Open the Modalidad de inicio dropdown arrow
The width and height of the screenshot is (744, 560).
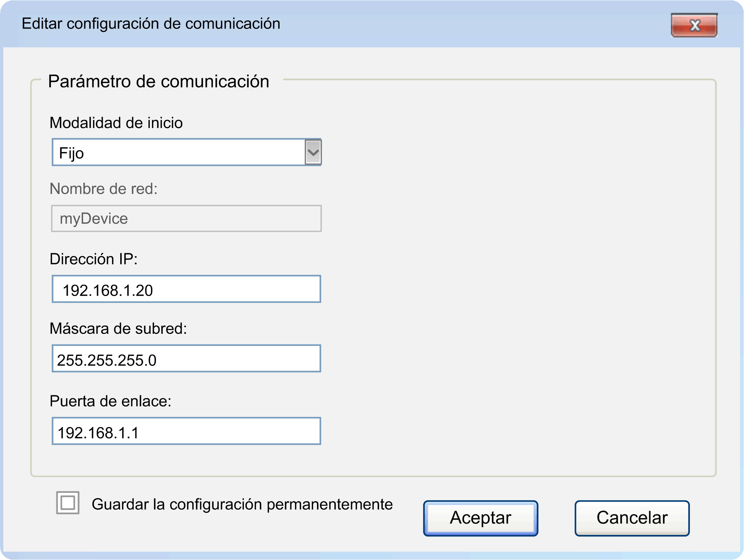point(313,153)
